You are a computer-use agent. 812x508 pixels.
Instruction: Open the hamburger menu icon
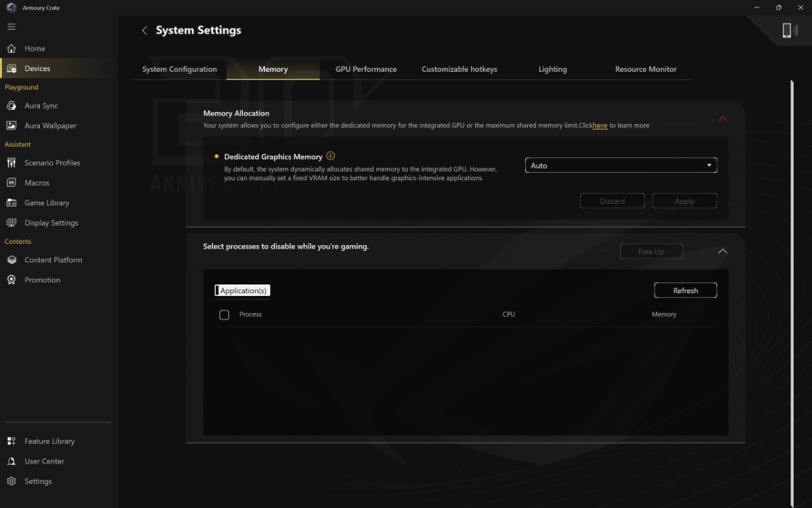tap(11, 26)
